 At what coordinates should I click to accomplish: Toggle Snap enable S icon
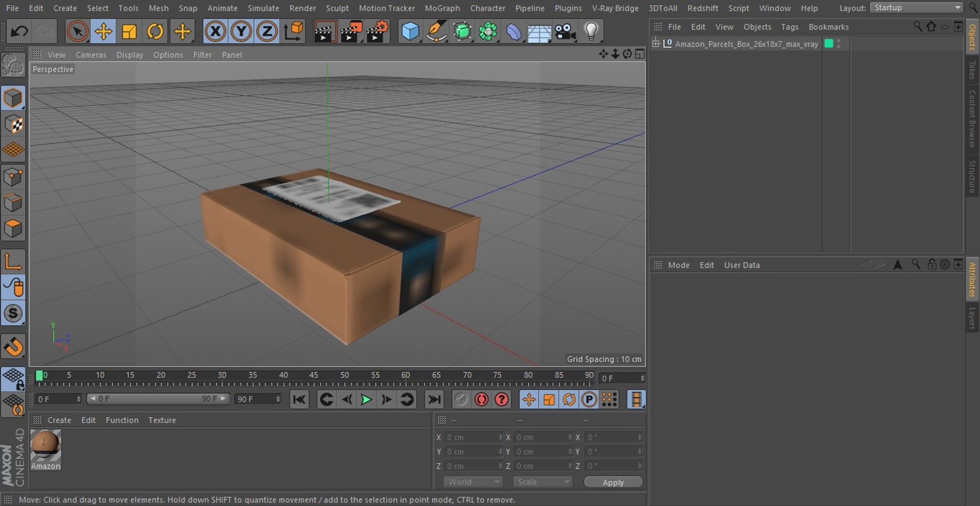pyautogui.click(x=13, y=314)
